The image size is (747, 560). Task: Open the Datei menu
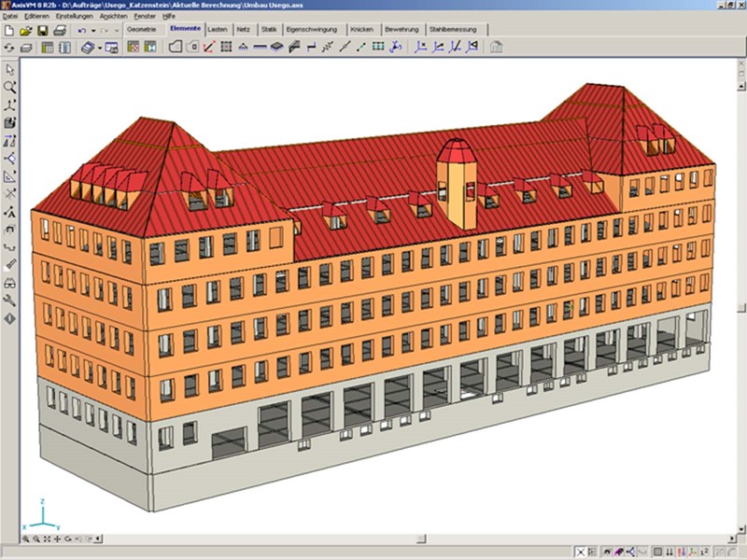(12, 17)
